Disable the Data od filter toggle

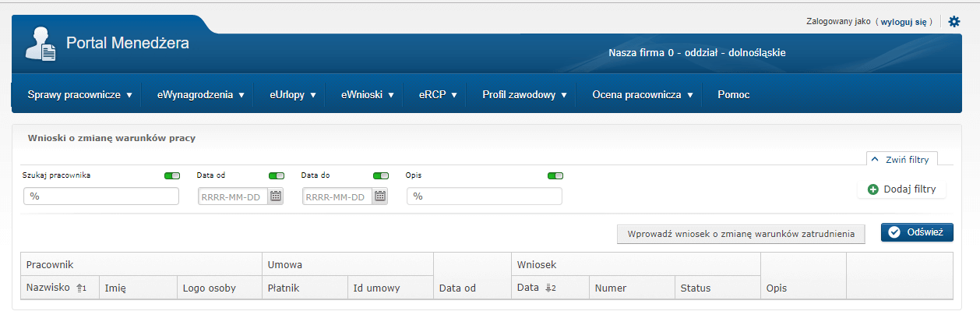(277, 176)
